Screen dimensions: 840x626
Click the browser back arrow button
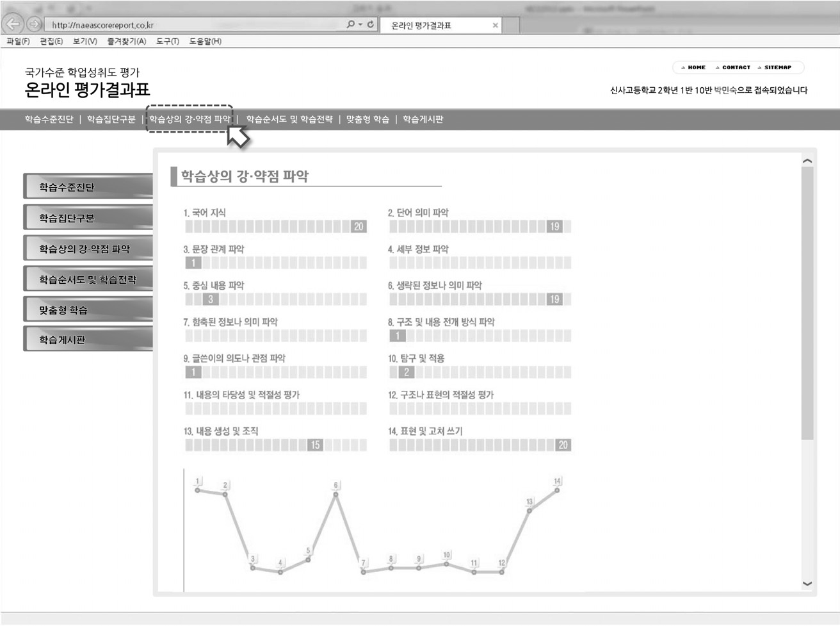coord(13,24)
